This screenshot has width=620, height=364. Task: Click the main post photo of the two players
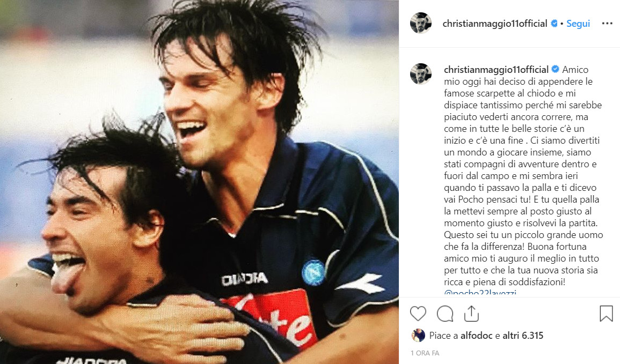199,182
